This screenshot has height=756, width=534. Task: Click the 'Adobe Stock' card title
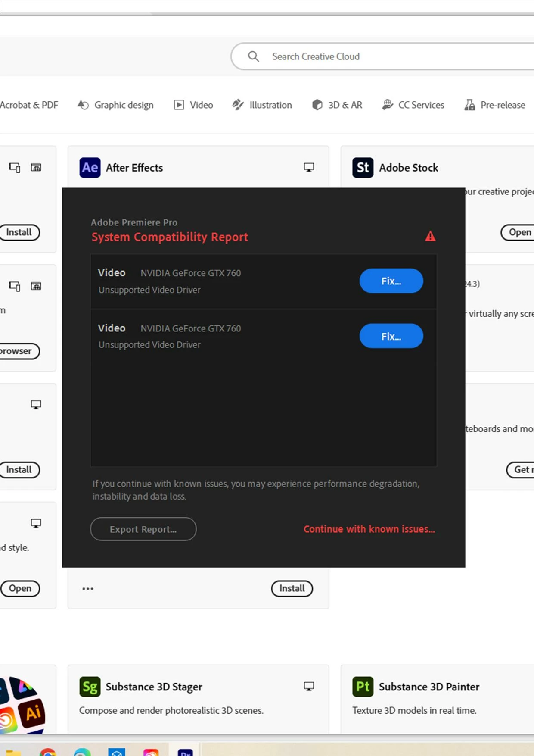pyautogui.click(x=409, y=168)
